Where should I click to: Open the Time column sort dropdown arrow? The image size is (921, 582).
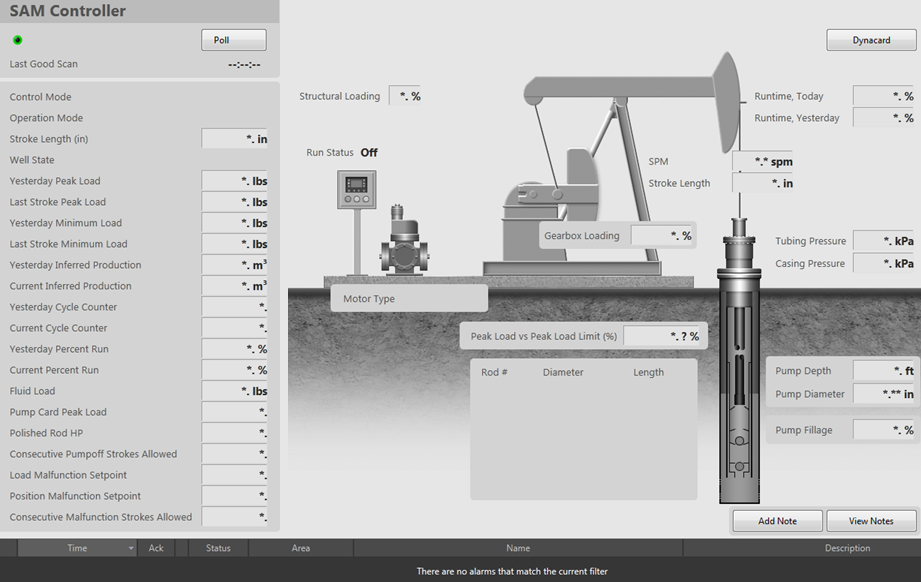point(131,548)
